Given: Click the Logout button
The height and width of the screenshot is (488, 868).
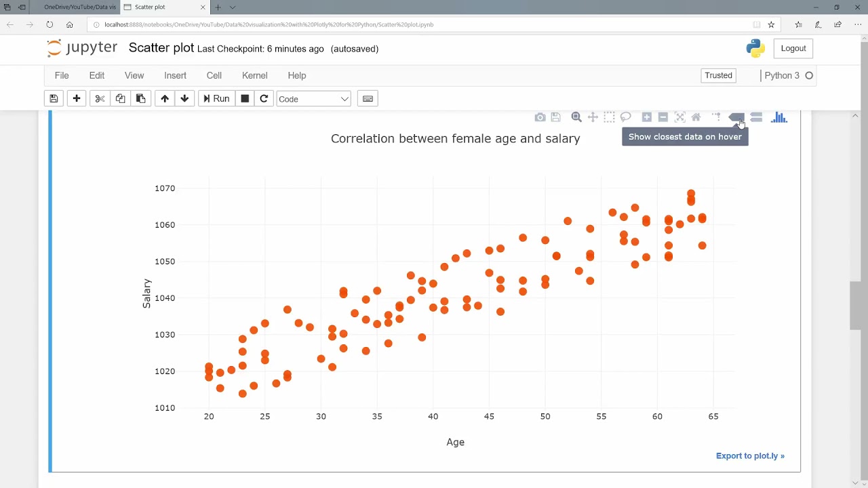Looking at the screenshot, I should 793,48.
